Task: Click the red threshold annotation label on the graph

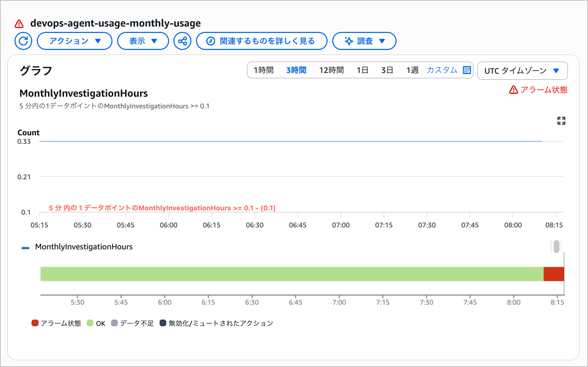Action: coord(162,208)
